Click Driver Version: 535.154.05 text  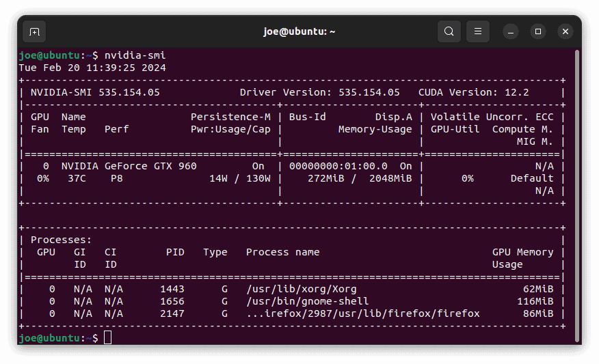tap(320, 92)
